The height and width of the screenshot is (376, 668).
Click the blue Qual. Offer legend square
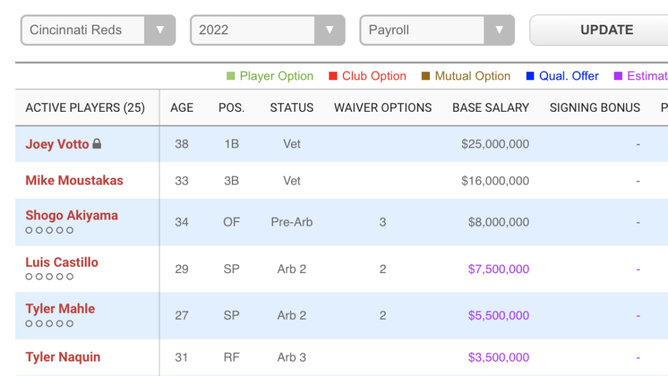[x=530, y=76]
